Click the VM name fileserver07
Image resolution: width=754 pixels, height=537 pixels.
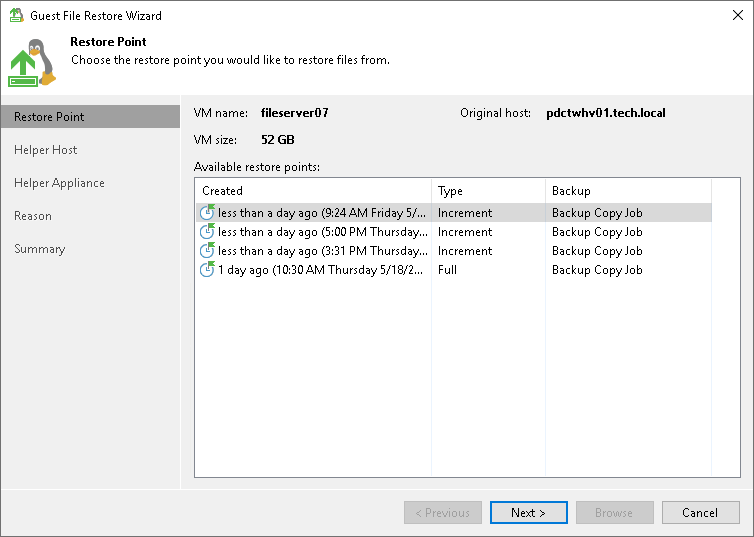click(x=295, y=113)
